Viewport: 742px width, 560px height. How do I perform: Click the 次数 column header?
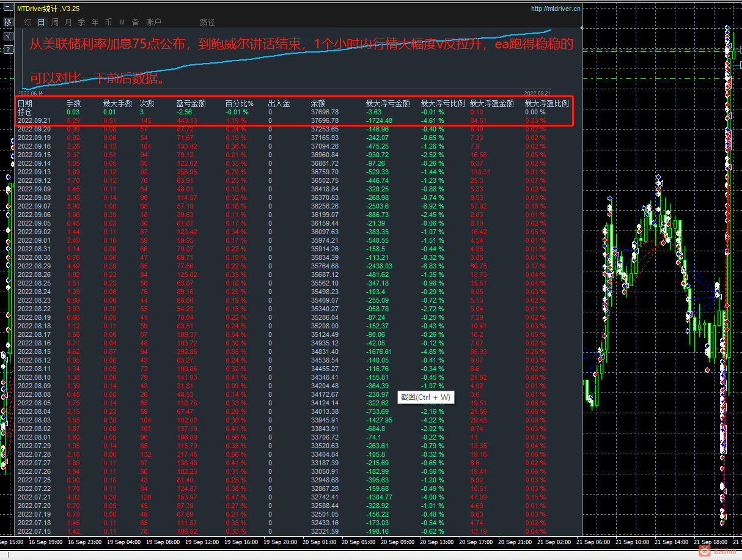click(x=147, y=104)
